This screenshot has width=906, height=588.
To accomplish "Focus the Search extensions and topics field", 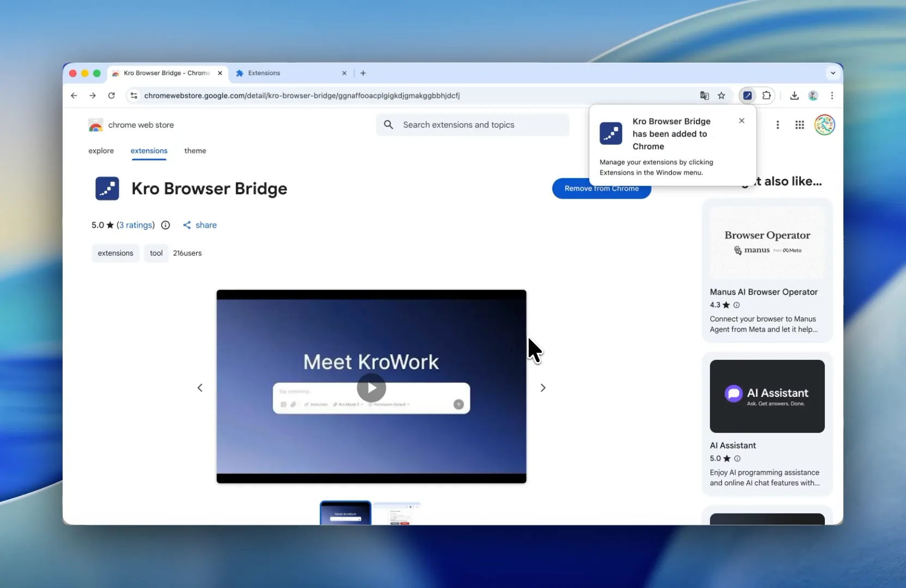I will tap(473, 125).
